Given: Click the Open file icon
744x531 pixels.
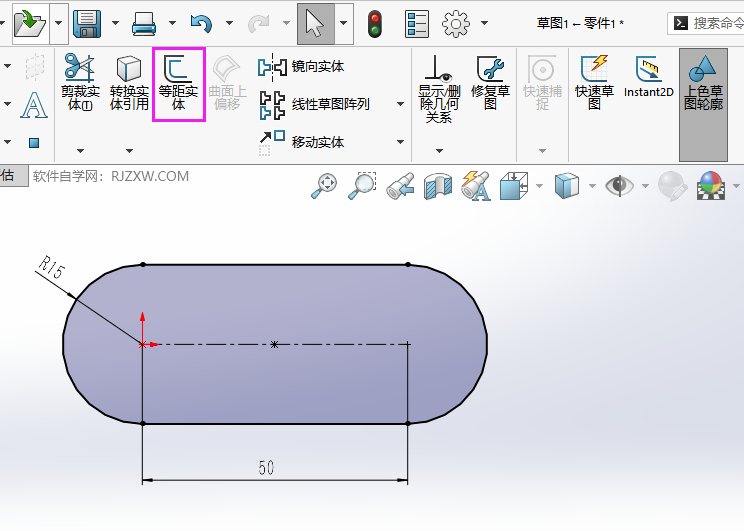Looking at the screenshot, I should click(x=30, y=23).
